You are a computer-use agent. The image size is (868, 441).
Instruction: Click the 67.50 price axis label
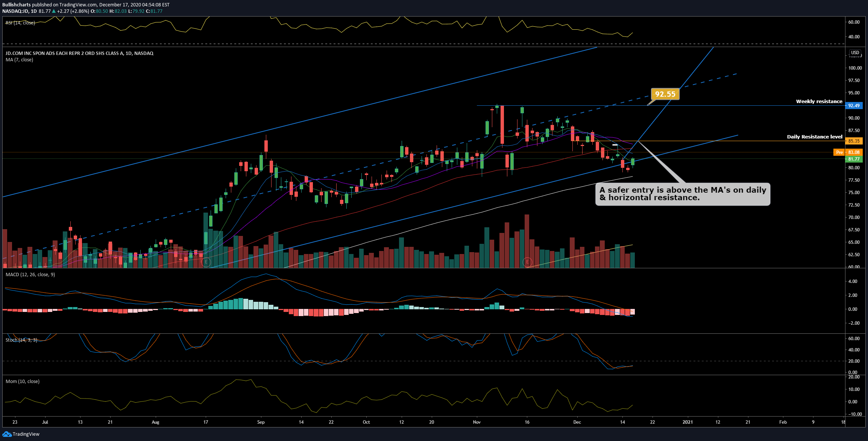[x=854, y=230]
